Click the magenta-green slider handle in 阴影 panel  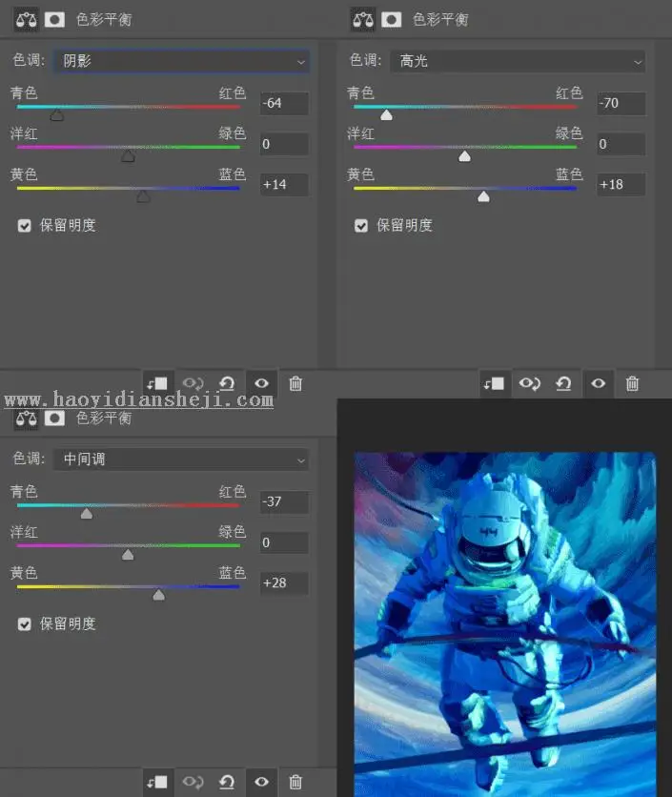coord(128,156)
